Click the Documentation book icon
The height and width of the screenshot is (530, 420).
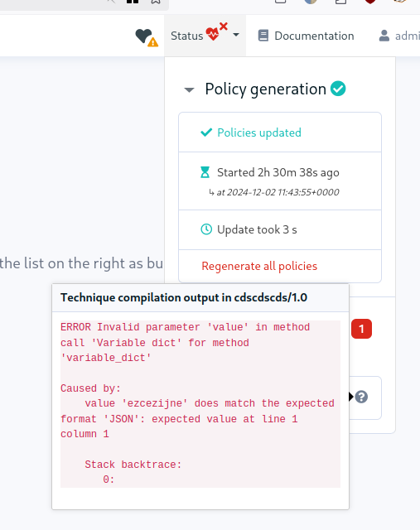click(x=263, y=36)
